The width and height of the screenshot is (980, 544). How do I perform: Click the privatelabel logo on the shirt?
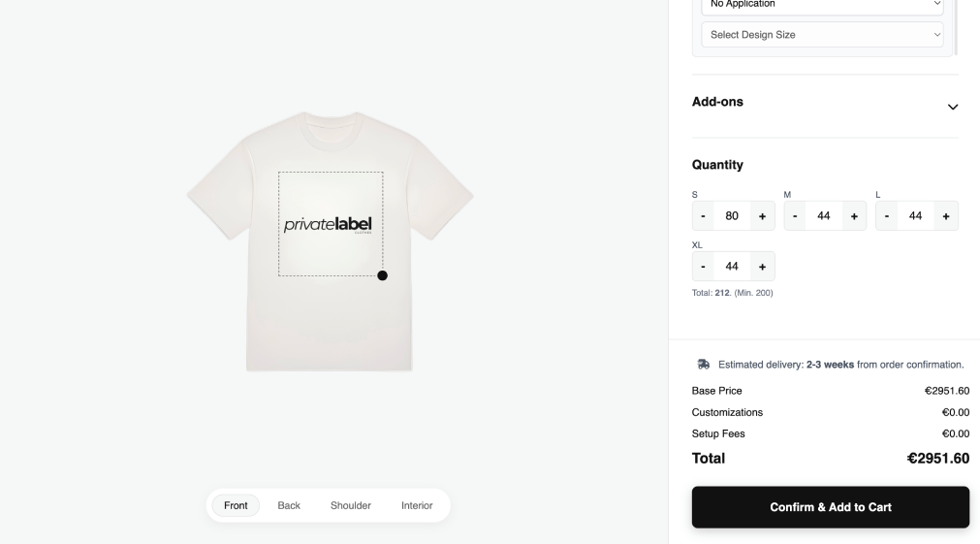click(x=328, y=225)
